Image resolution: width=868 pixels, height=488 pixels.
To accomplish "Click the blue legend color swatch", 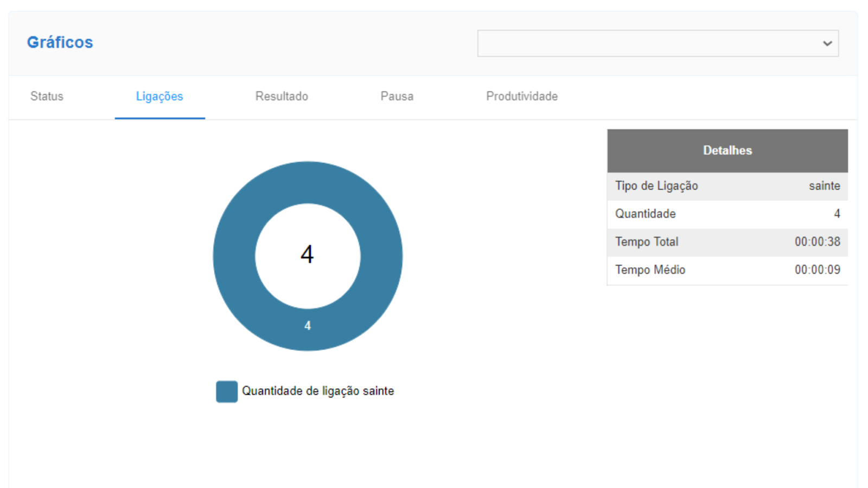I will coord(227,391).
